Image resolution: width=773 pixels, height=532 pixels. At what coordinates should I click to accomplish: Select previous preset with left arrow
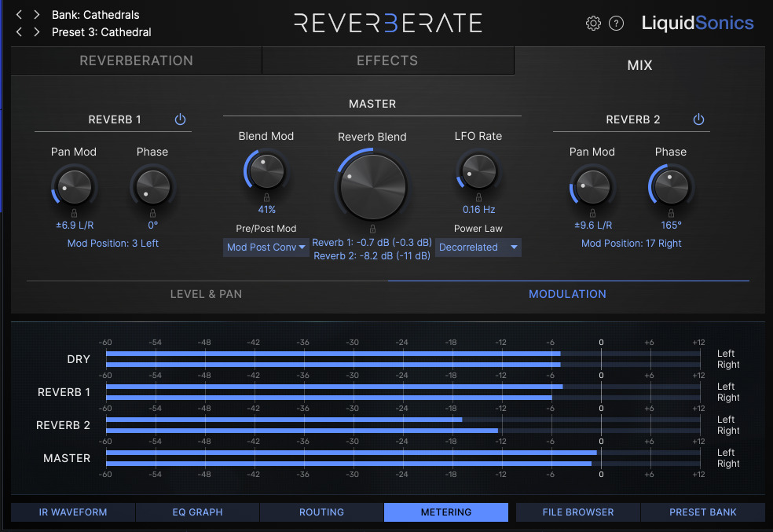(19, 32)
